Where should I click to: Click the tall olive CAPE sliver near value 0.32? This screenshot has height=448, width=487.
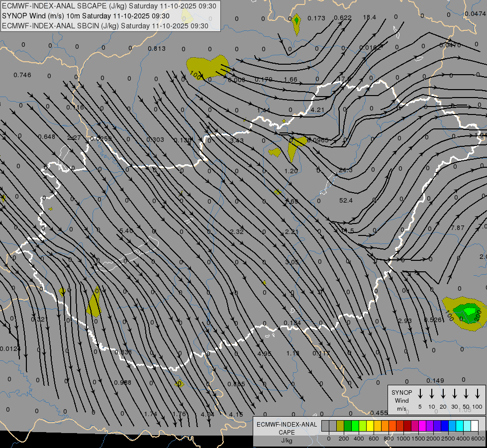point(94,302)
